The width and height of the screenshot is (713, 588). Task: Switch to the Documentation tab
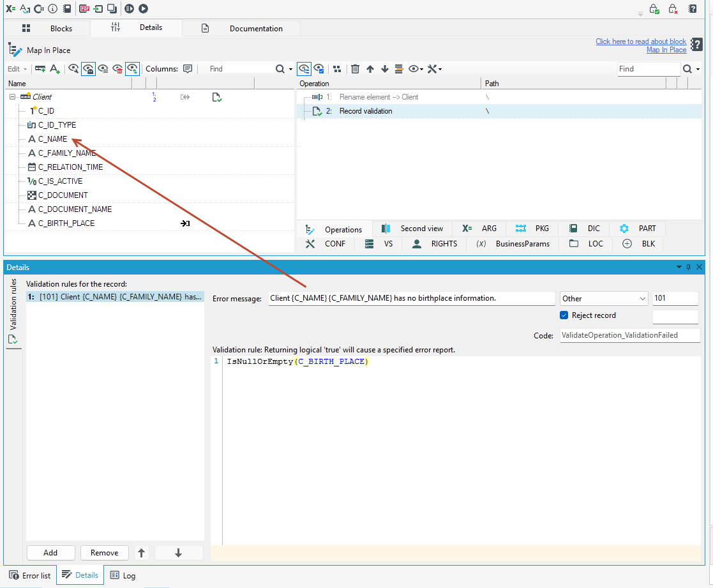pos(243,28)
